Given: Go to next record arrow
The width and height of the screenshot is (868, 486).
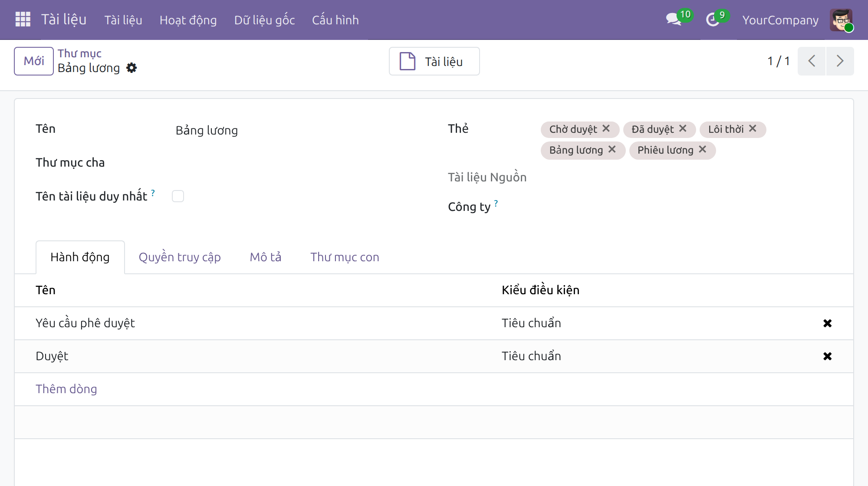Looking at the screenshot, I should (840, 61).
